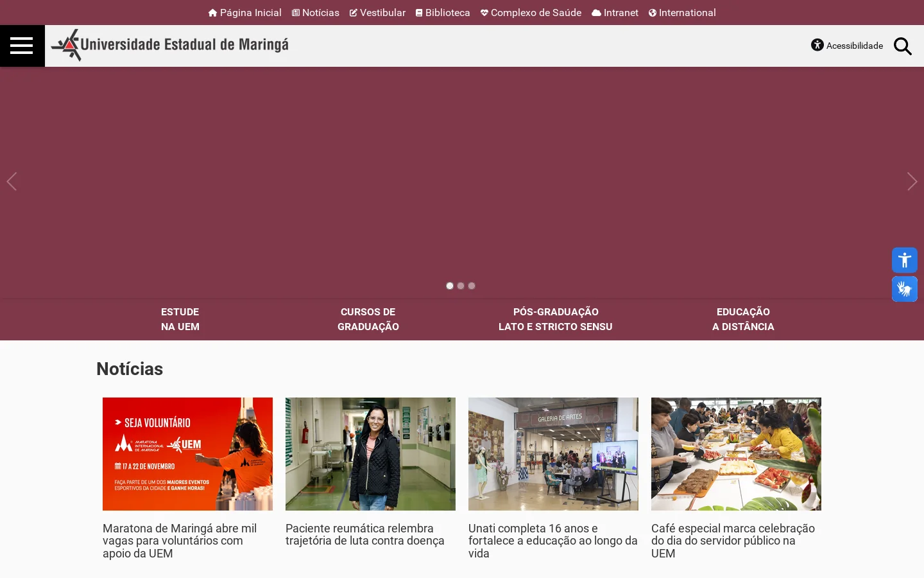Open Biblioteca in top bar
The image size is (924, 578).
pyautogui.click(x=443, y=13)
